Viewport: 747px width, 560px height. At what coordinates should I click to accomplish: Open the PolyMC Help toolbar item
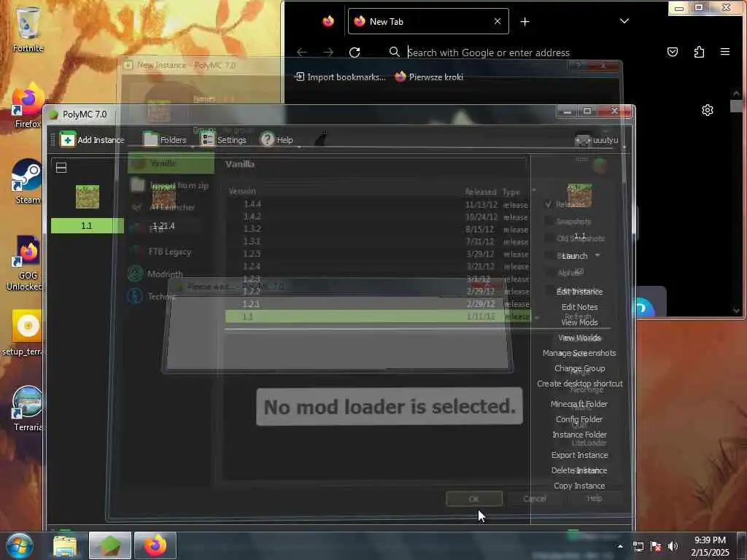tap(276, 139)
